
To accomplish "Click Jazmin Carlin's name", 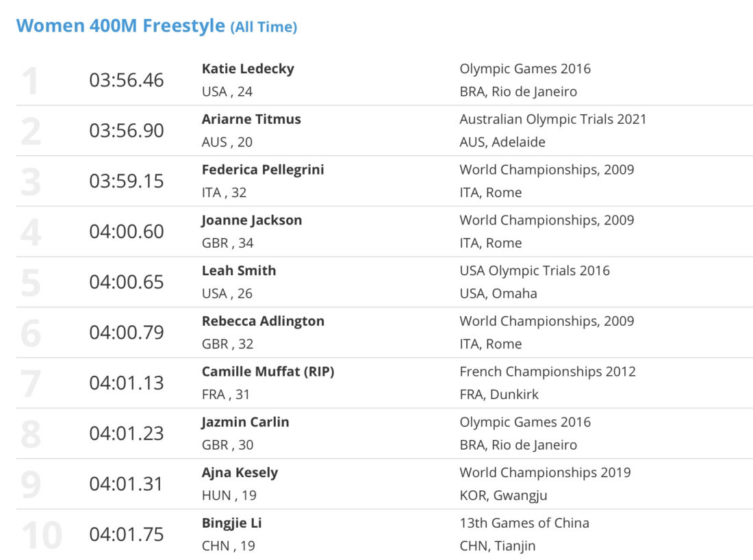I will coord(245,422).
